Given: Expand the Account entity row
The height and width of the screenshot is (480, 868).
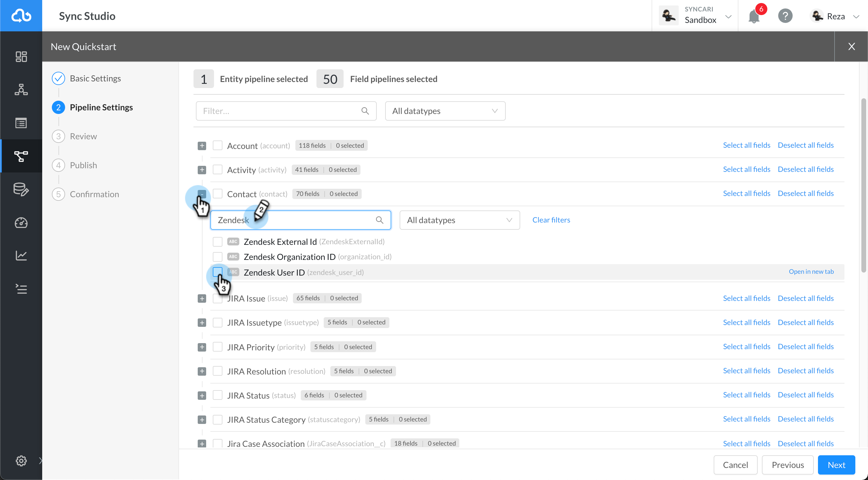Looking at the screenshot, I should 202,145.
